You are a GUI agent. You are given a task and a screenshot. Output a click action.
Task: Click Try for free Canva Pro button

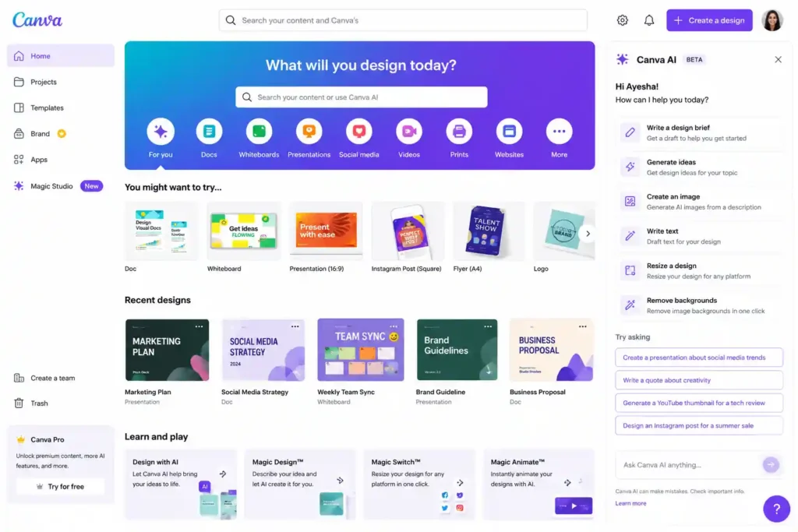pos(61,486)
